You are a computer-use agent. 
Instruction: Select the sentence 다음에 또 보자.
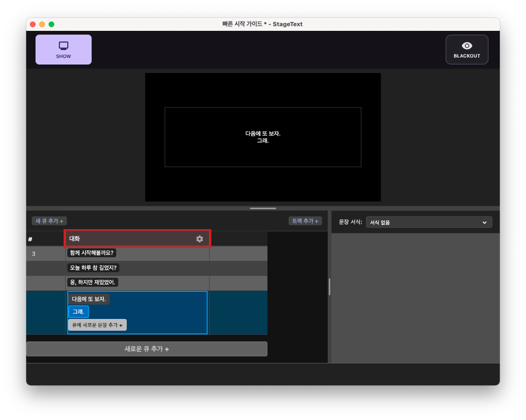(89, 298)
